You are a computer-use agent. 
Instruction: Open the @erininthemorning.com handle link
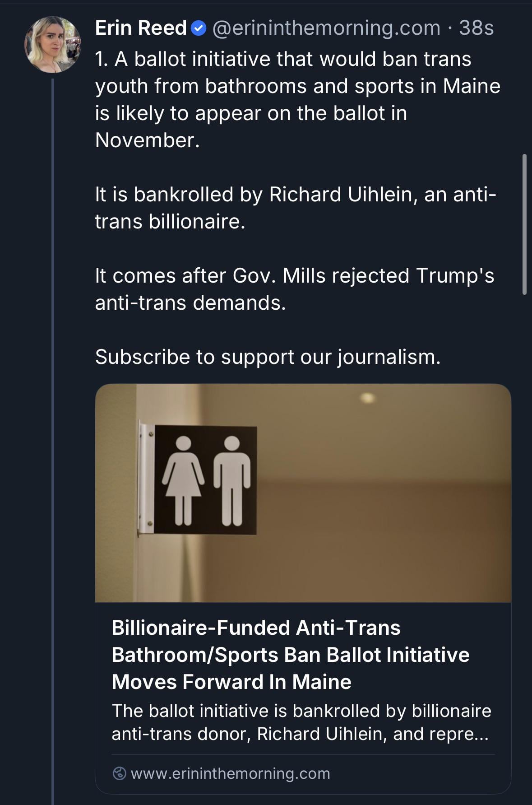click(x=326, y=28)
